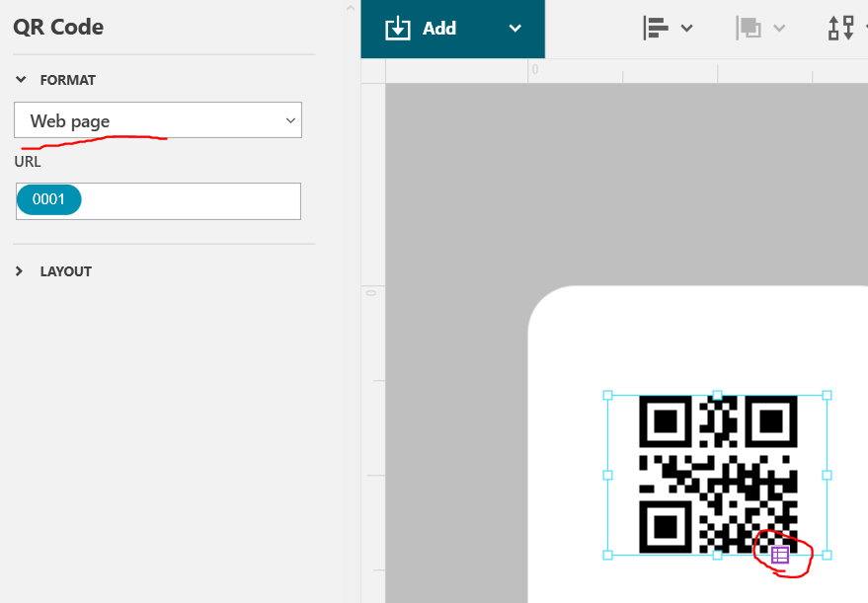
Task: Select the QR code on the label
Action: pos(718,474)
